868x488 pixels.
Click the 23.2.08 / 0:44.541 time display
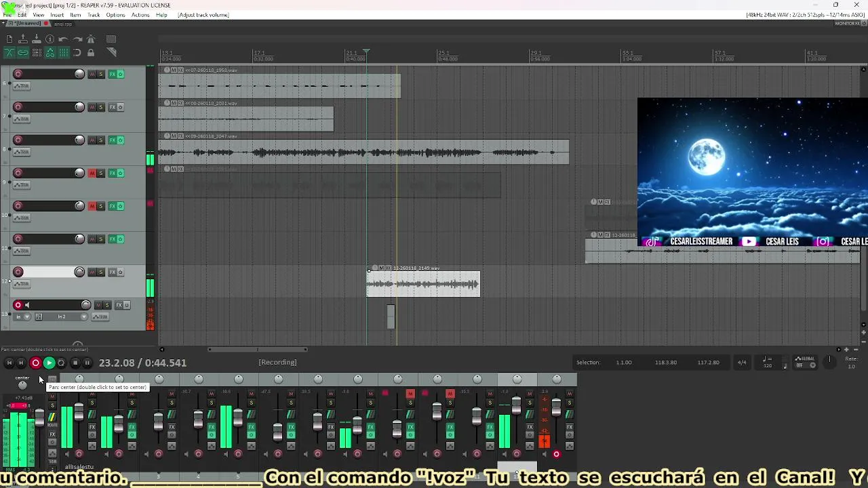click(142, 363)
